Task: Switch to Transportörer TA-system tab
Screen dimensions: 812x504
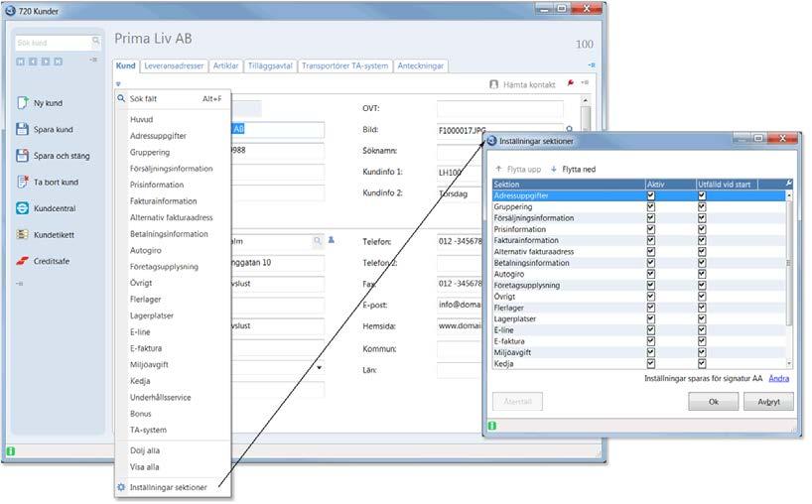Action: (x=344, y=65)
